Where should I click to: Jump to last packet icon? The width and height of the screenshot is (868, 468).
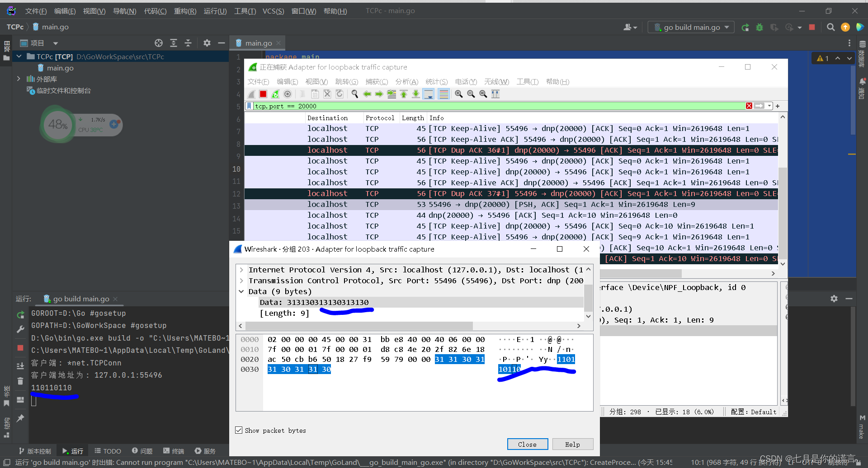click(x=416, y=94)
